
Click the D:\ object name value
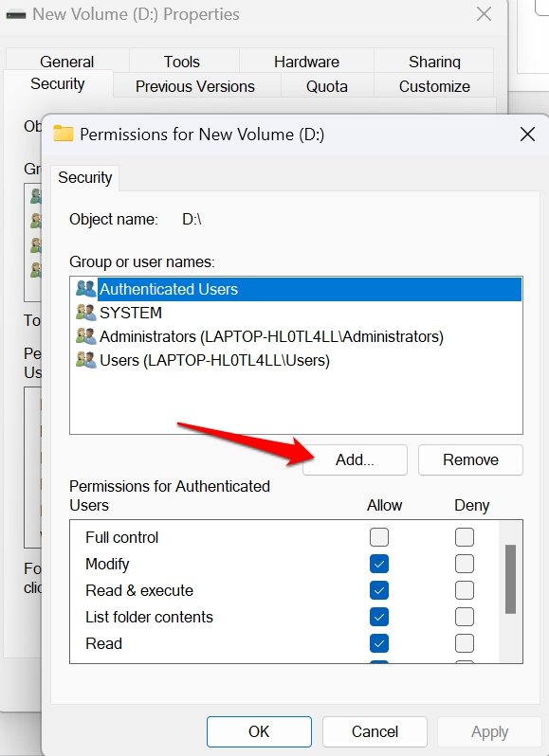pyautogui.click(x=192, y=220)
